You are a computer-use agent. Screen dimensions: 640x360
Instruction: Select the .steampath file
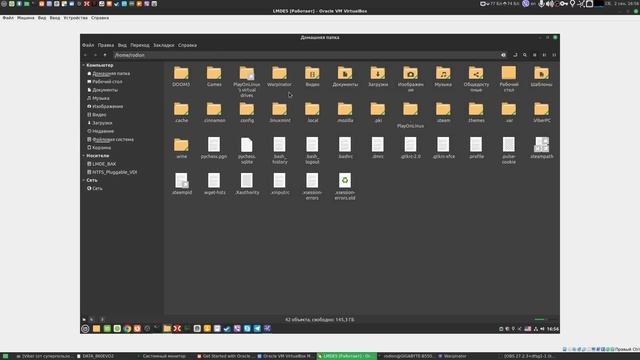tap(542, 148)
